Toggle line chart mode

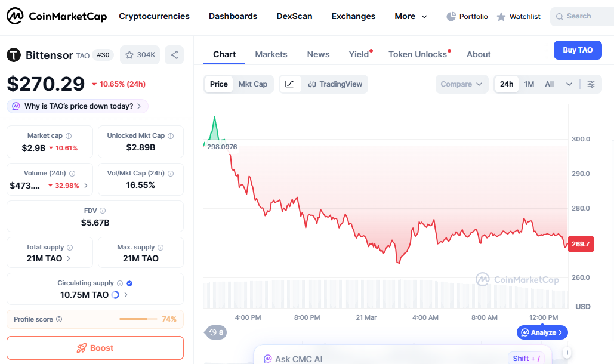point(290,84)
